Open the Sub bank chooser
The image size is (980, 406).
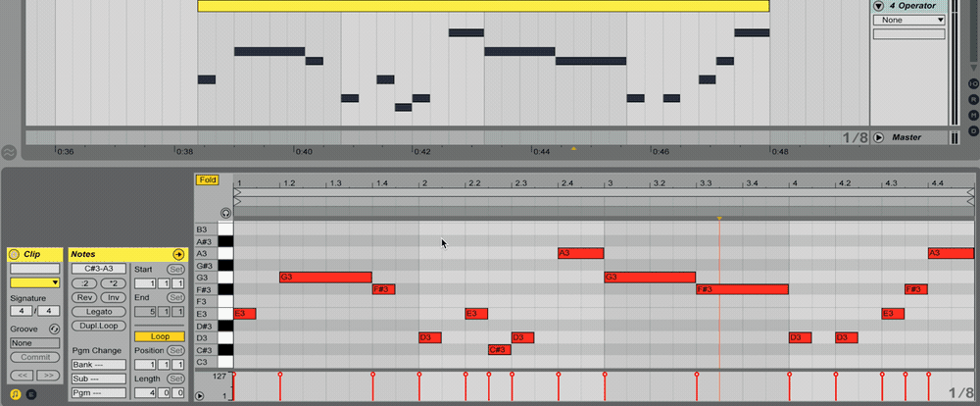[99, 379]
